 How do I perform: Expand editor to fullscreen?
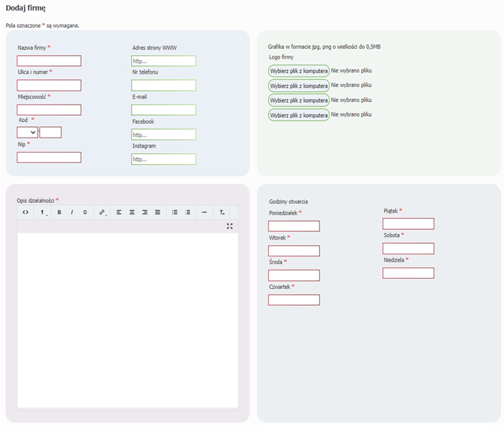(x=230, y=226)
